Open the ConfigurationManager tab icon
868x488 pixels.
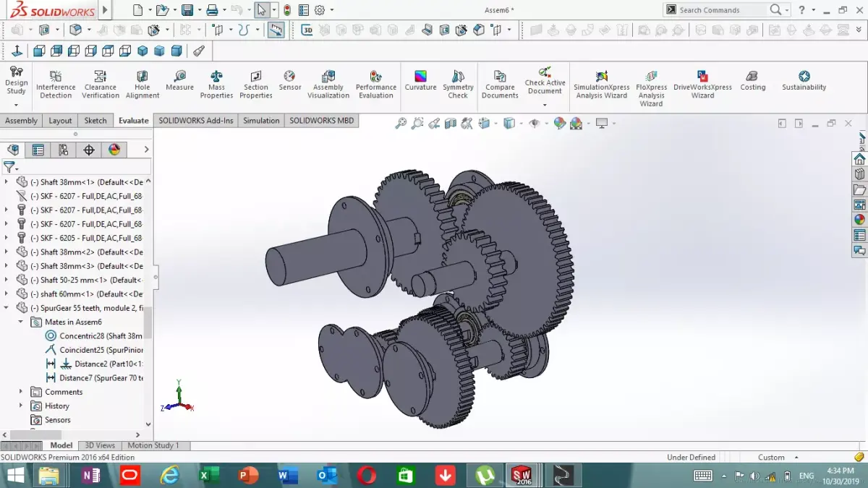coord(64,150)
